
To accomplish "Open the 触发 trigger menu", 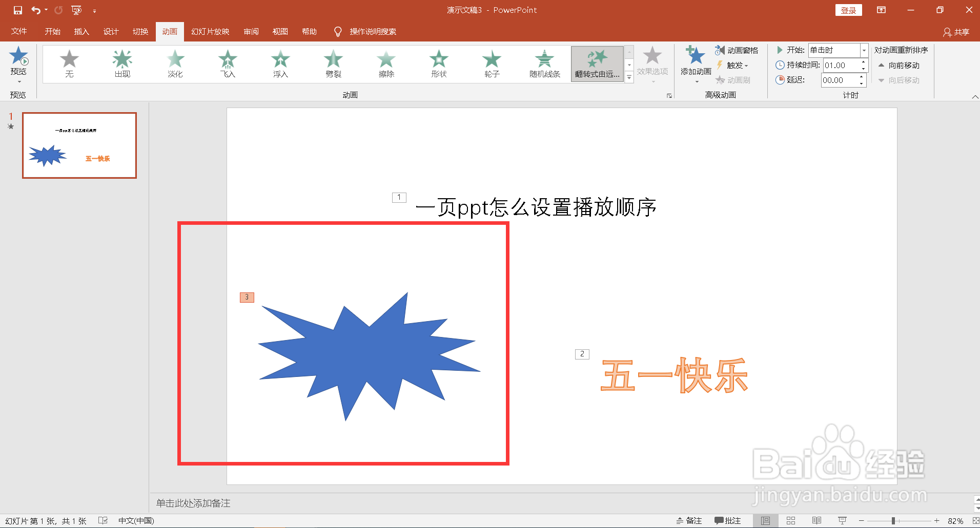I will tap(732, 65).
